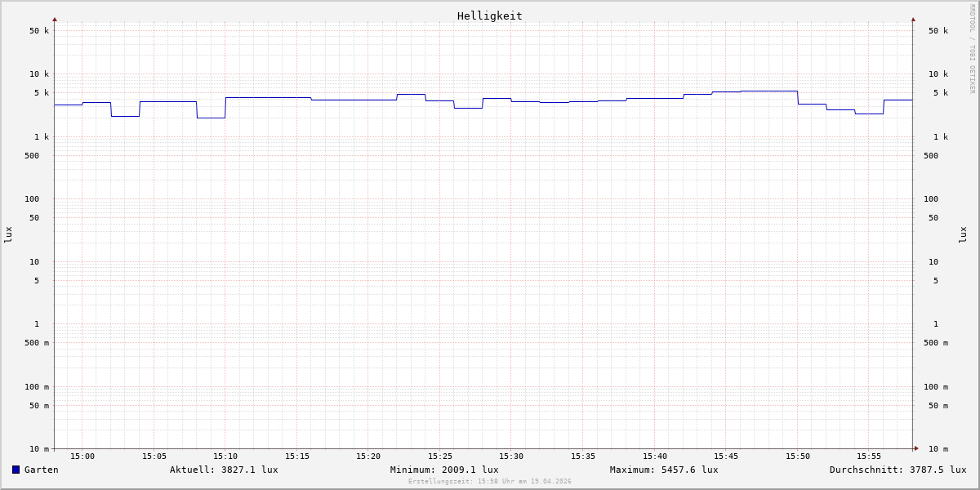
Task: Click the red arrow atop the left axis
Action: click(55, 19)
